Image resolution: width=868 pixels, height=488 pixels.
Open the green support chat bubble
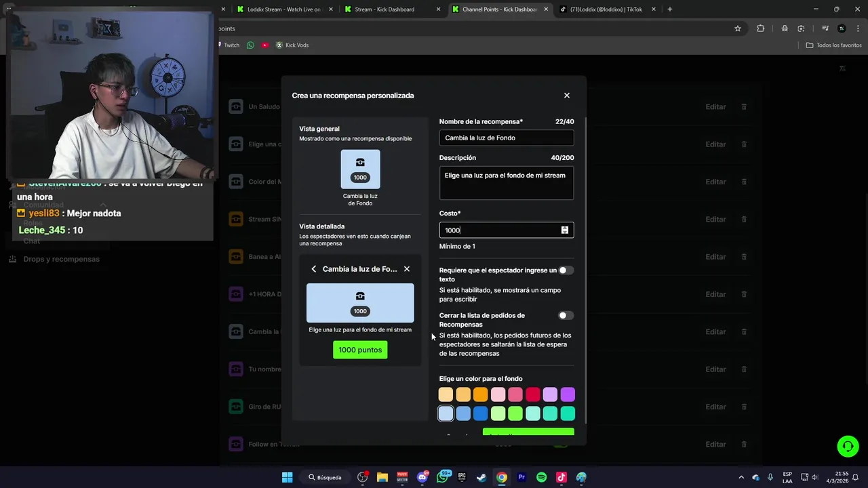848,446
